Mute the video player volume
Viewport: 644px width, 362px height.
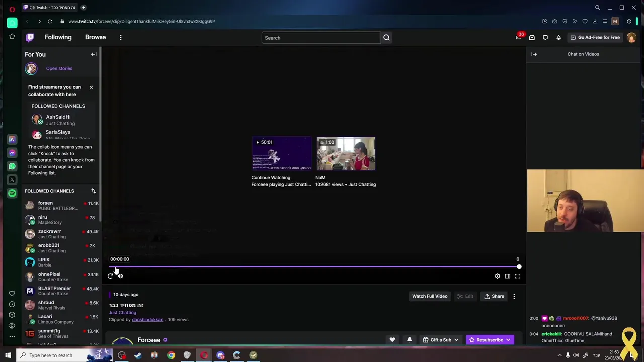tap(121, 276)
